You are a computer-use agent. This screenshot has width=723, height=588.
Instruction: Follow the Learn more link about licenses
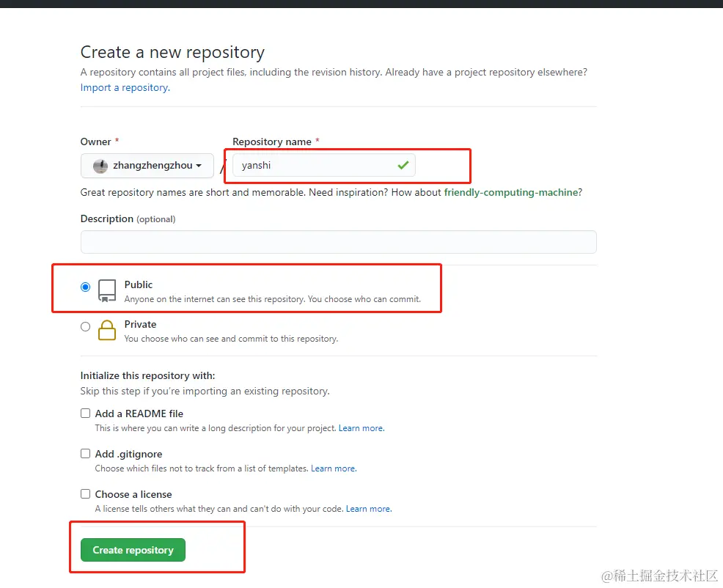coord(368,509)
